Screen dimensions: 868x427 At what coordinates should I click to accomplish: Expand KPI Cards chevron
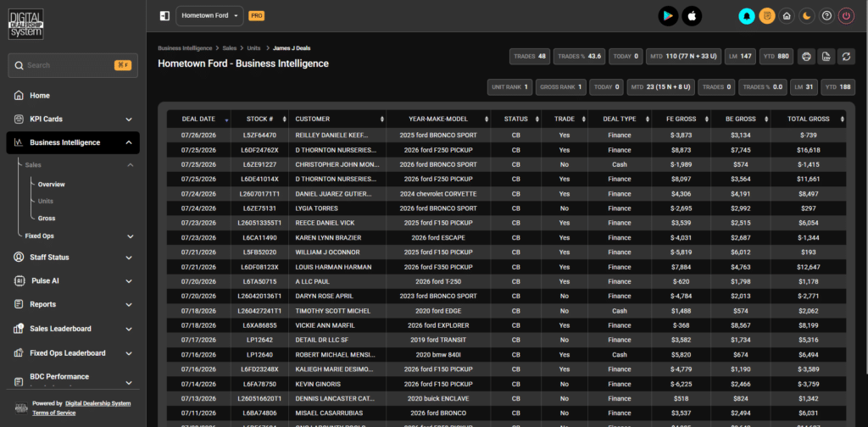pos(129,119)
